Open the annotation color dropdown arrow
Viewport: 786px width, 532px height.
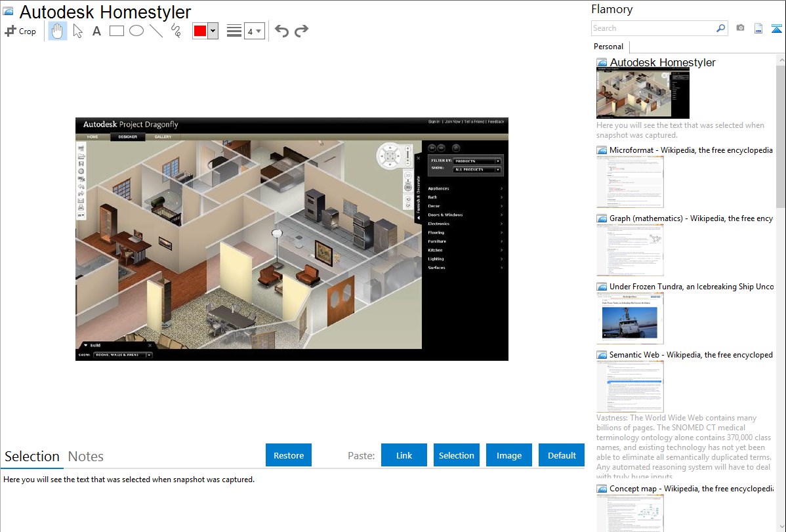point(213,31)
